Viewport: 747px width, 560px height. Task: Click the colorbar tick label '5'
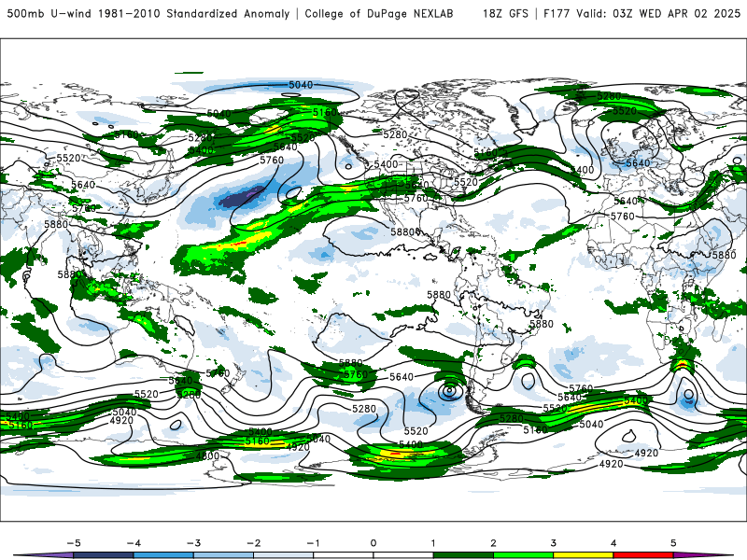[x=673, y=543]
